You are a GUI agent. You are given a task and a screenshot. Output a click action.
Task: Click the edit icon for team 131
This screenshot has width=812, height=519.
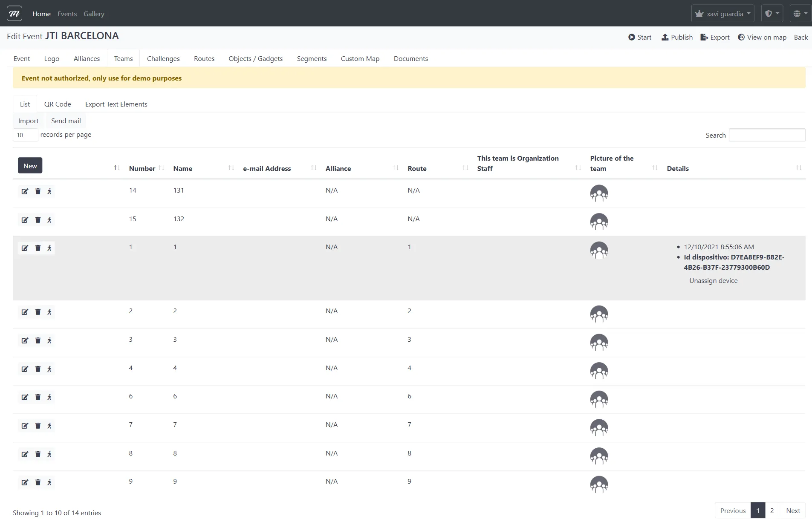pyautogui.click(x=25, y=191)
